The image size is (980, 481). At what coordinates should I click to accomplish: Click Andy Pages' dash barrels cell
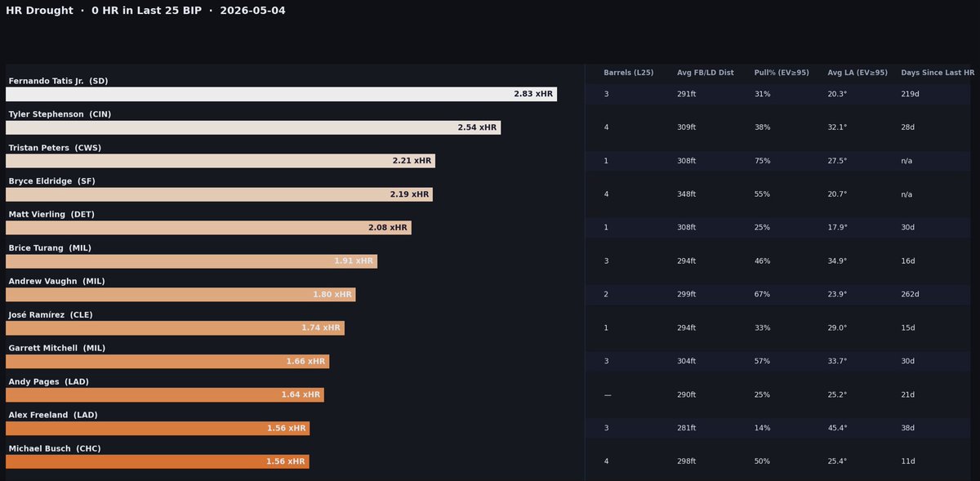click(608, 395)
